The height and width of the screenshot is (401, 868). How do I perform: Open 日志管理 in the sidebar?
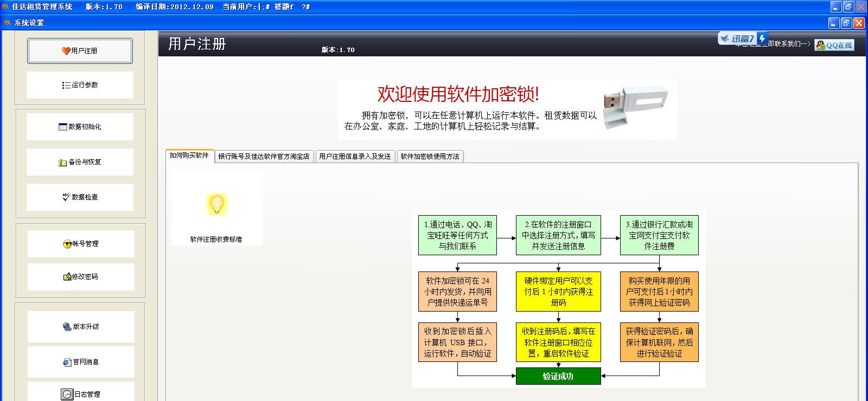click(81, 392)
